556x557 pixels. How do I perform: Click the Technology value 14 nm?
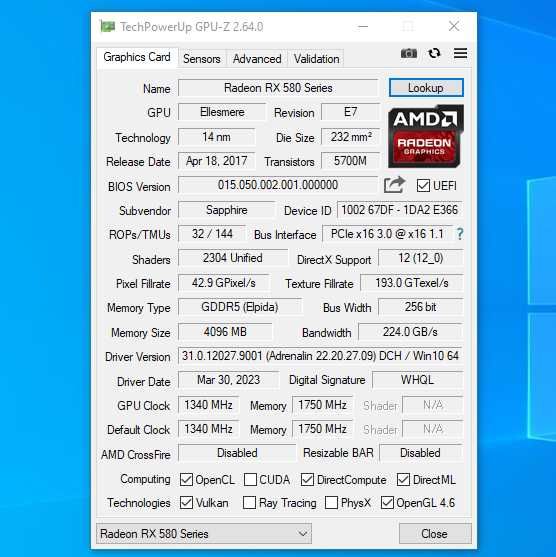216,137
